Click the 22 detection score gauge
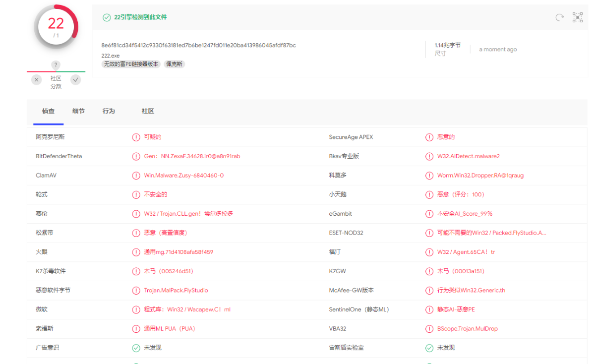595x364 pixels. [x=56, y=27]
